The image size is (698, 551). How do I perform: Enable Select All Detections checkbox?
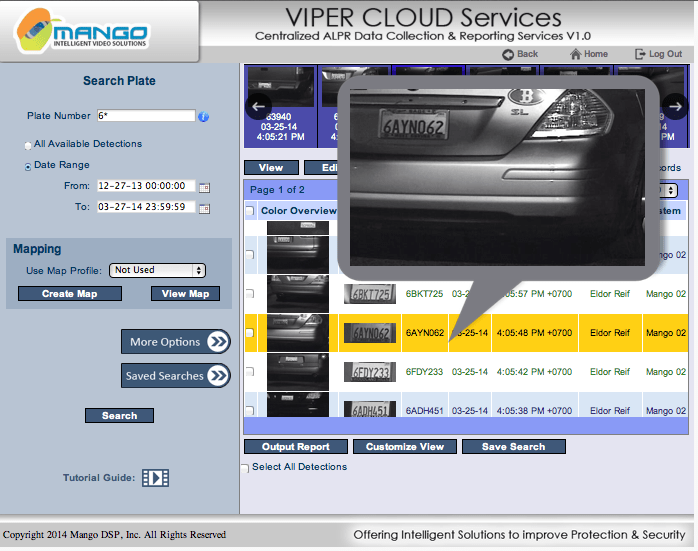pyautogui.click(x=245, y=468)
